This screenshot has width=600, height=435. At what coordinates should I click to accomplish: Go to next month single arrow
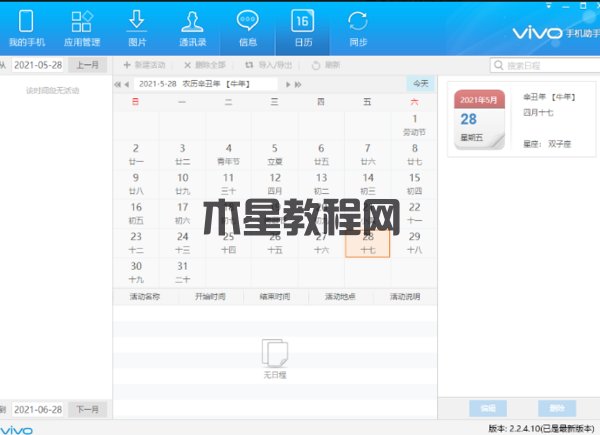[288, 85]
